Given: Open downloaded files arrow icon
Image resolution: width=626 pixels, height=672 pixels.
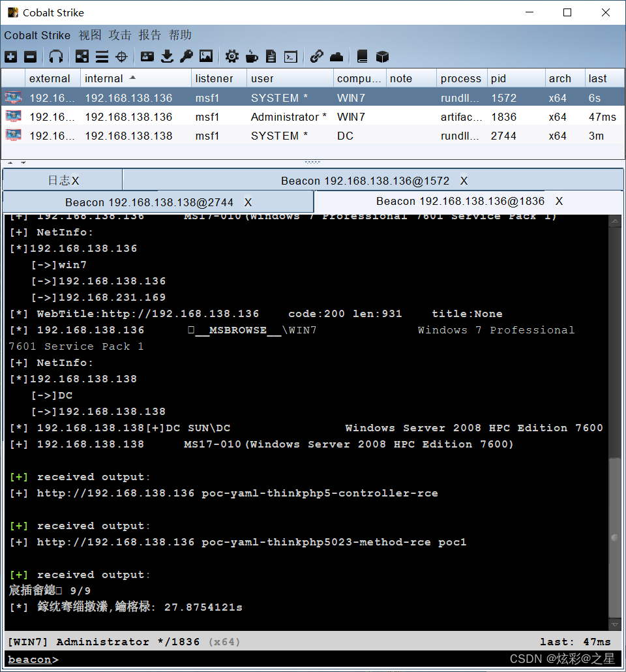Looking at the screenshot, I should click(x=167, y=57).
